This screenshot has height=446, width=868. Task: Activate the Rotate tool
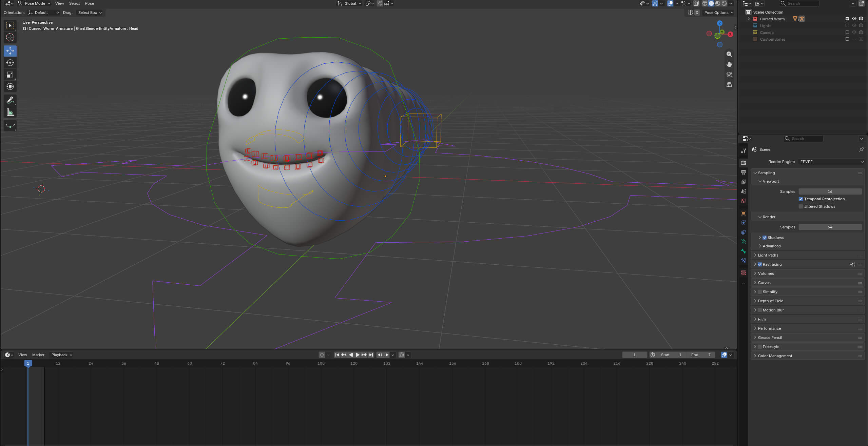click(x=10, y=63)
